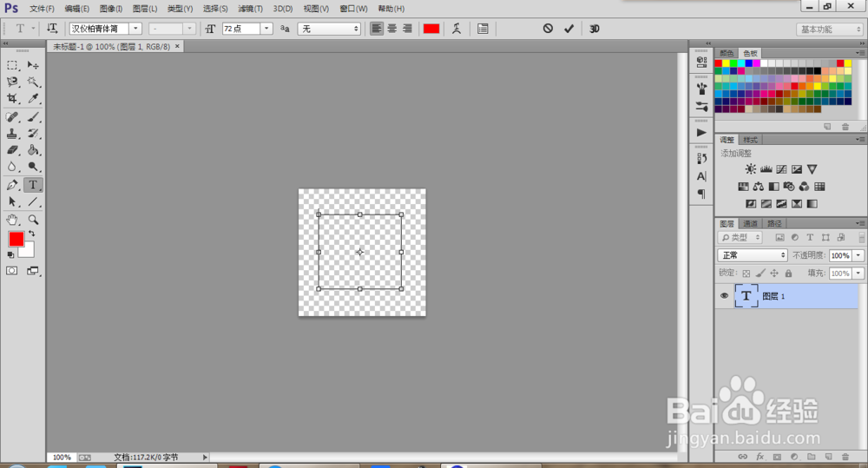
Task: Create warped text
Action: point(457,29)
